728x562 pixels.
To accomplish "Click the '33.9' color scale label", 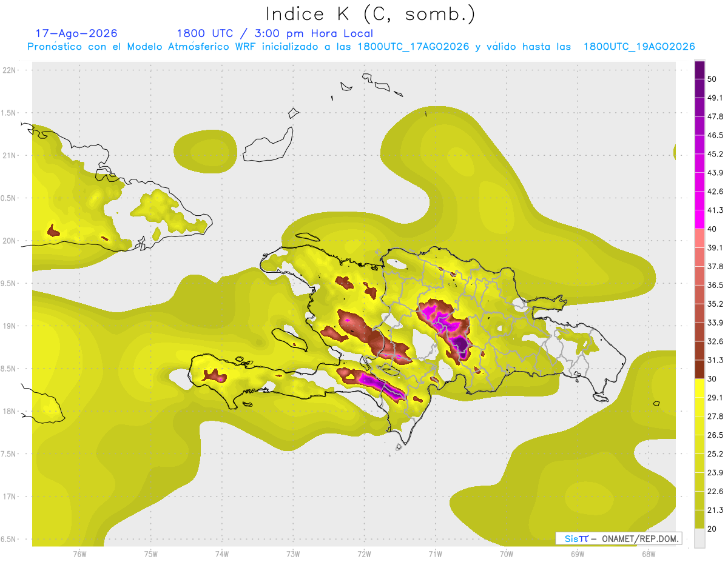I will (x=715, y=323).
